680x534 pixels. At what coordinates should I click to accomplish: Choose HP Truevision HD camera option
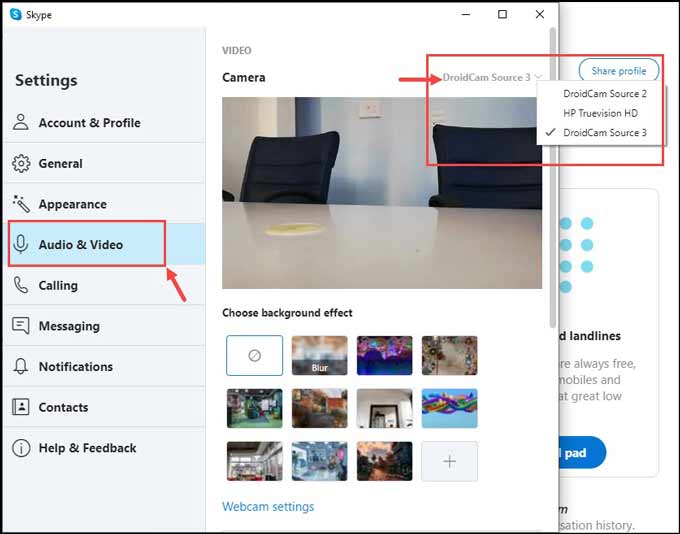click(x=601, y=113)
